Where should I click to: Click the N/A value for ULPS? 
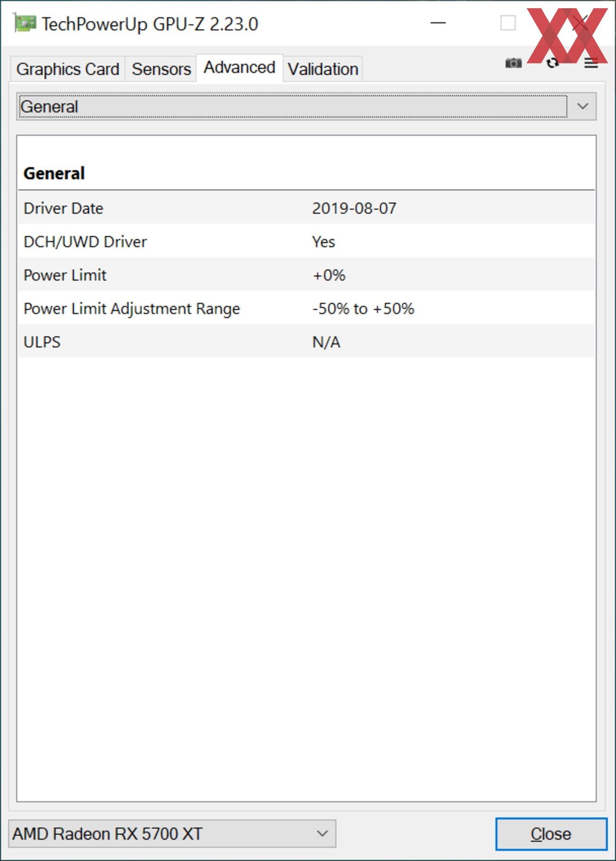326,342
